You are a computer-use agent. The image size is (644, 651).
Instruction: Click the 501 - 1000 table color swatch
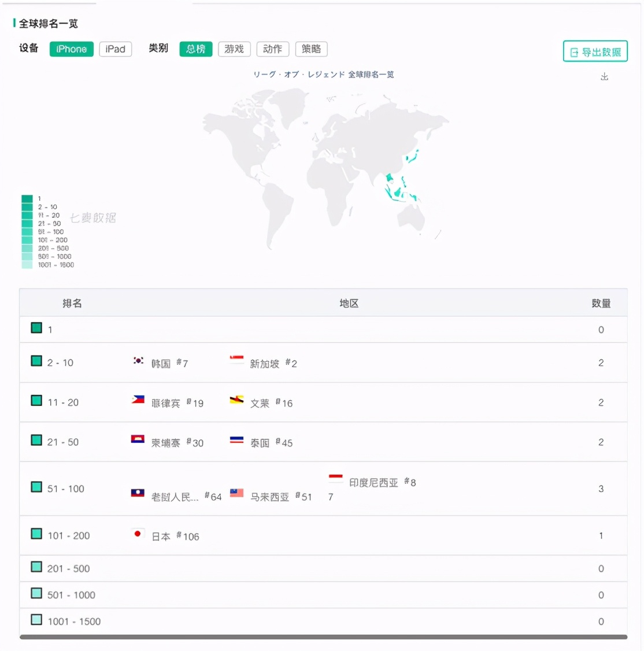pos(36,593)
